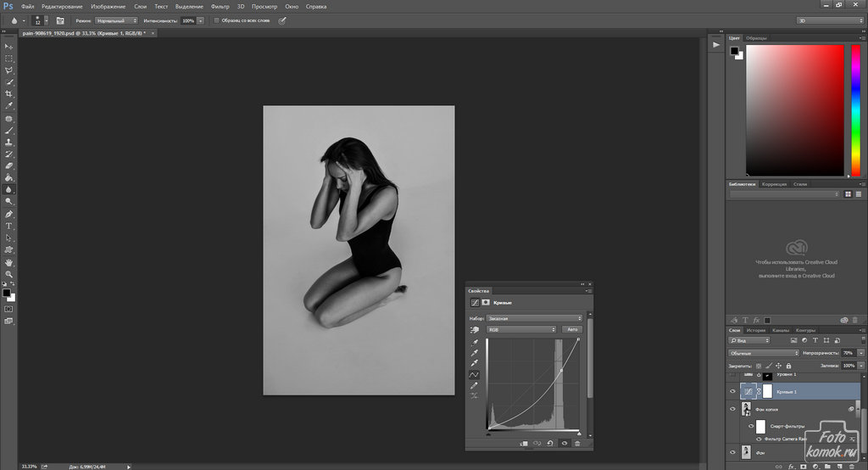Image resolution: width=868 pixels, height=470 pixels.
Task: Select the Polygonal Lasso tool
Action: pos(8,70)
